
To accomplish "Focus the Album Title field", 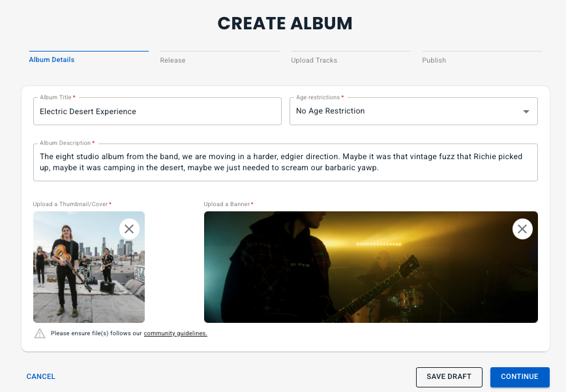I will 157,111.
